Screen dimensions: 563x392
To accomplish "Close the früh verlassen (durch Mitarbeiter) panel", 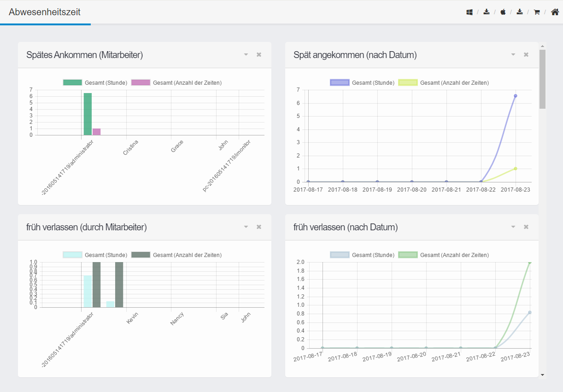I will coord(259,227).
